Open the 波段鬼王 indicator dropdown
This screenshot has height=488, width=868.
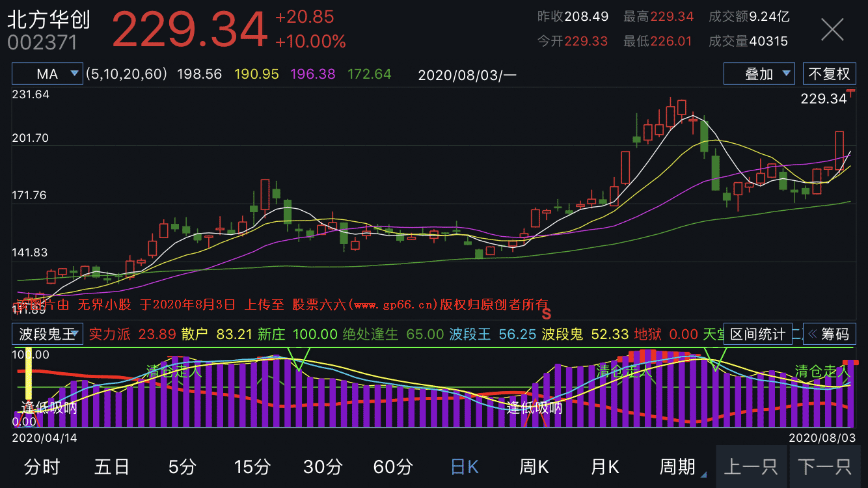point(47,334)
